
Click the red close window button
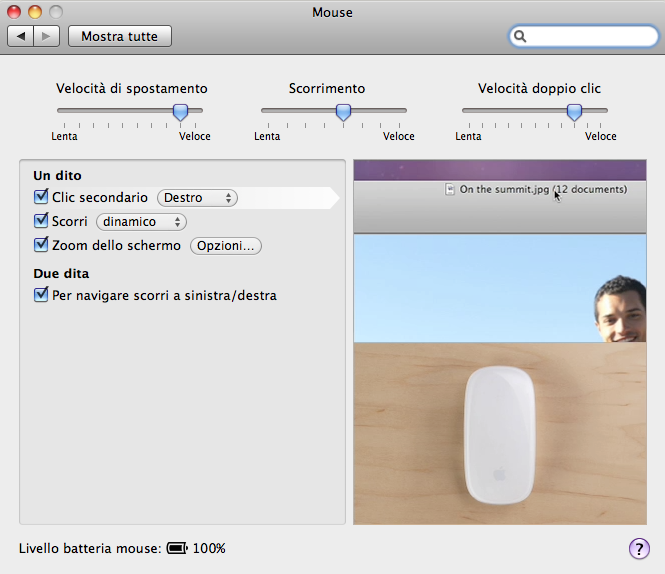click(x=15, y=12)
